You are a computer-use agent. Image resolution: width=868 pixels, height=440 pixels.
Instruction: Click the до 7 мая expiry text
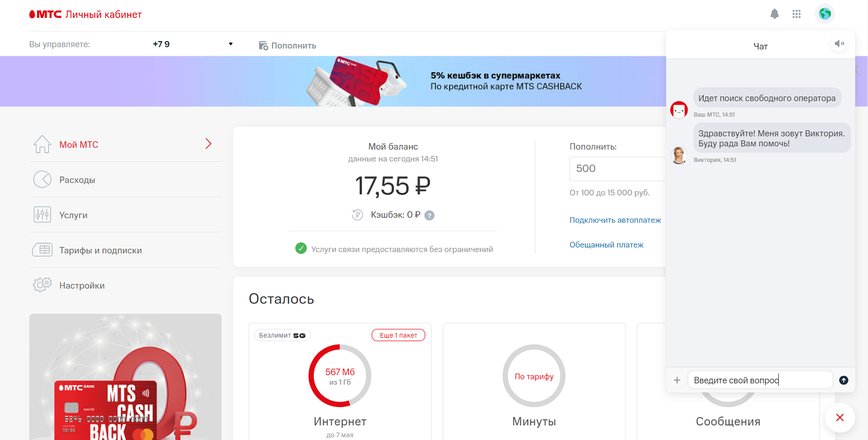pos(340,435)
